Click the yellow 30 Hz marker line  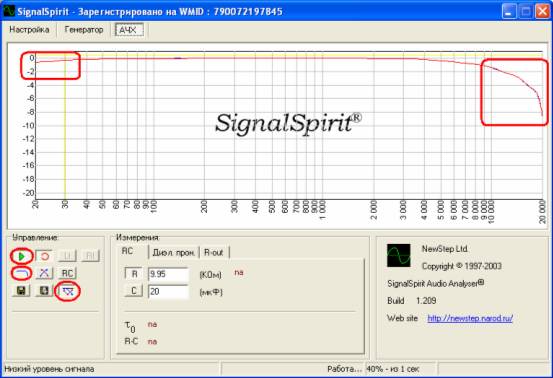pyautogui.click(x=65, y=127)
